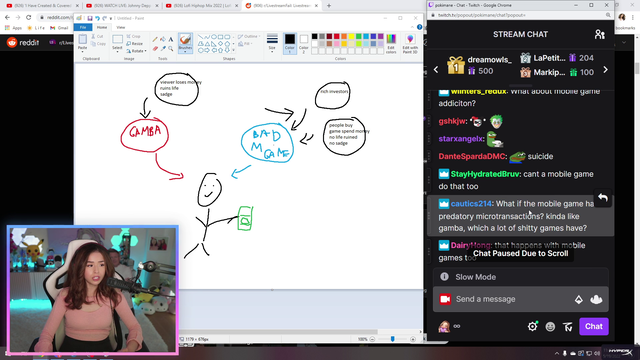The width and height of the screenshot is (640, 360).
Task: Show next gift leaderboard entries arrow
Action: pos(605,70)
